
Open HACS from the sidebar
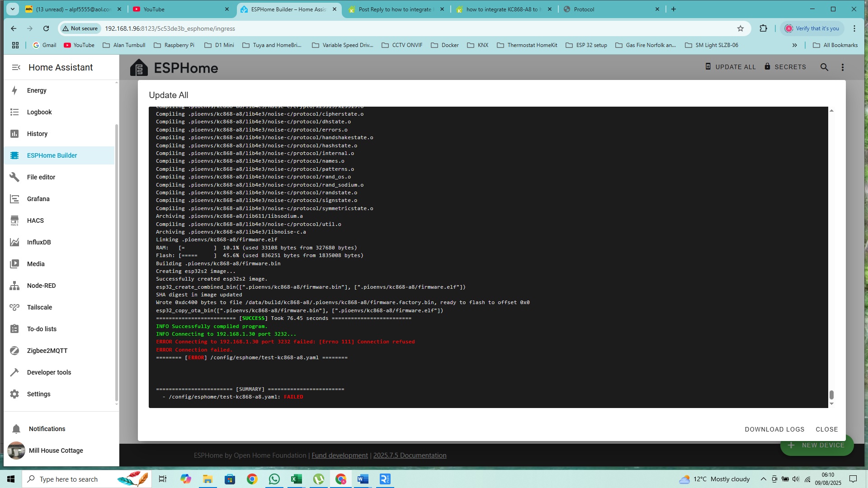pos(35,221)
